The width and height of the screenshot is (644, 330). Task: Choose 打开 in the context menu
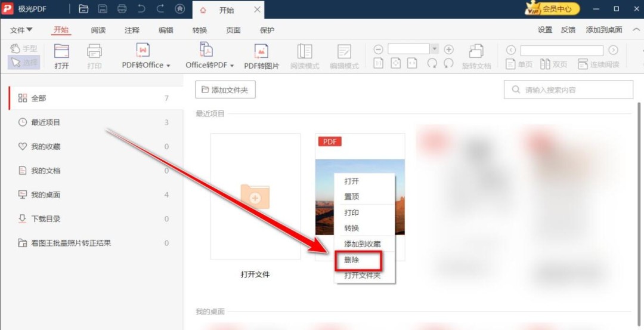(x=365, y=181)
